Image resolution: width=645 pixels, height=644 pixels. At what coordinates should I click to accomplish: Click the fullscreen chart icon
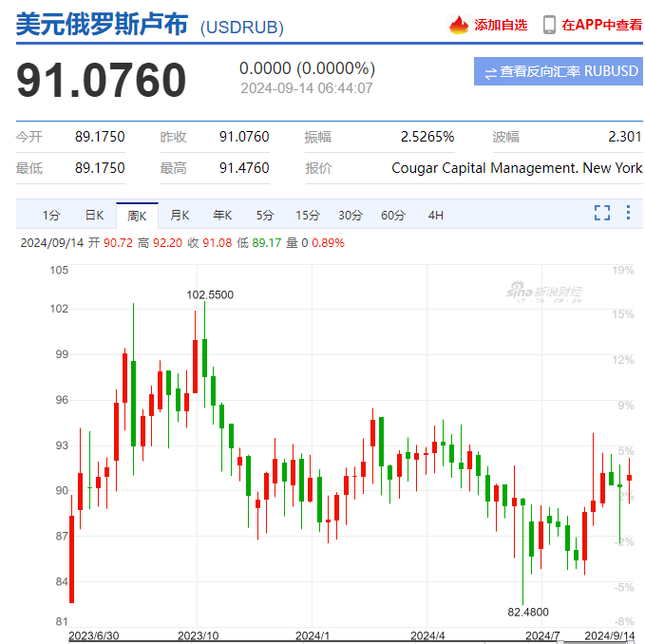point(602,213)
